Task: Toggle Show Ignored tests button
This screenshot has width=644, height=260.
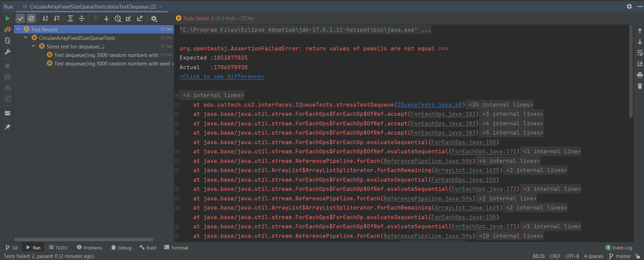Action: click(x=31, y=18)
